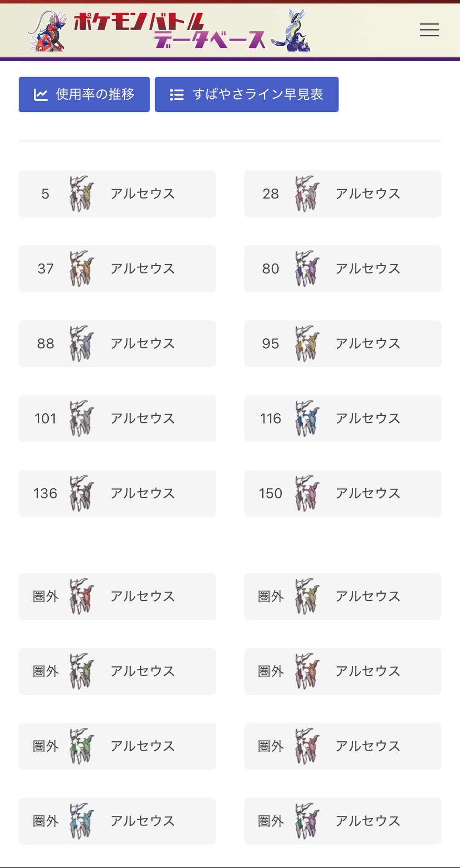Select the Arceus entry ranked 88
Viewport: 460px width, 868px height.
pyautogui.click(x=117, y=344)
